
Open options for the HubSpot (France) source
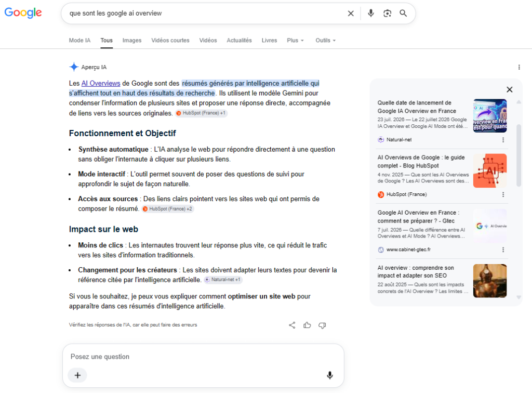[x=503, y=194]
